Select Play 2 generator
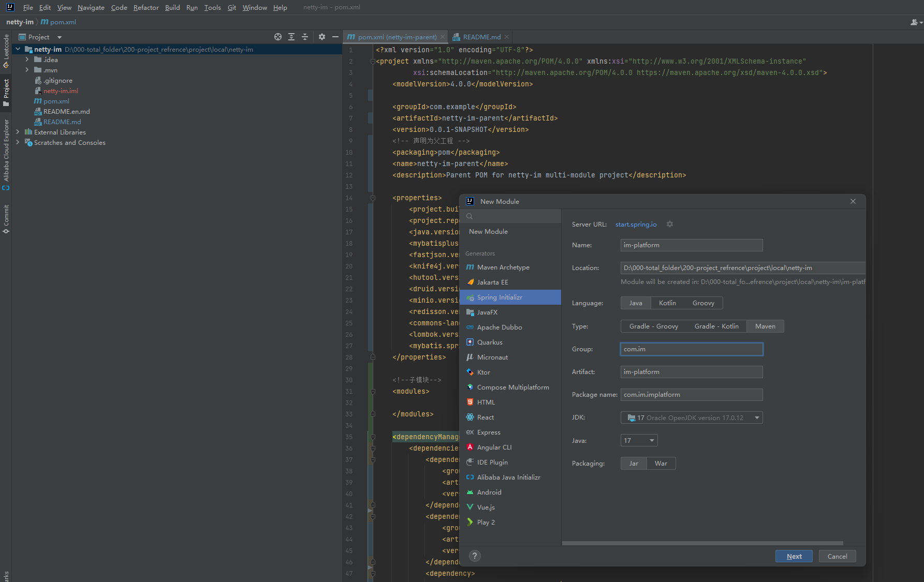Screen dimensions: 924x582 pos(510,523)
